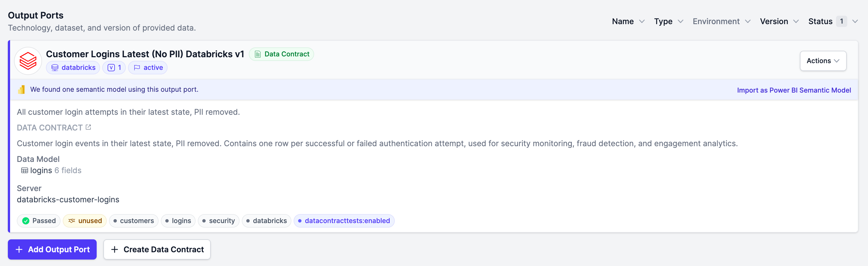Open the Version filter dropdown

tap(779, 21)
